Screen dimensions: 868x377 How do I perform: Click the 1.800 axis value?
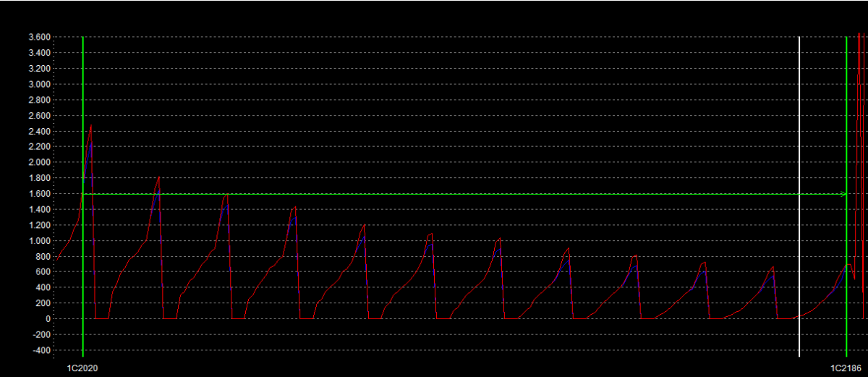[39, 179]
